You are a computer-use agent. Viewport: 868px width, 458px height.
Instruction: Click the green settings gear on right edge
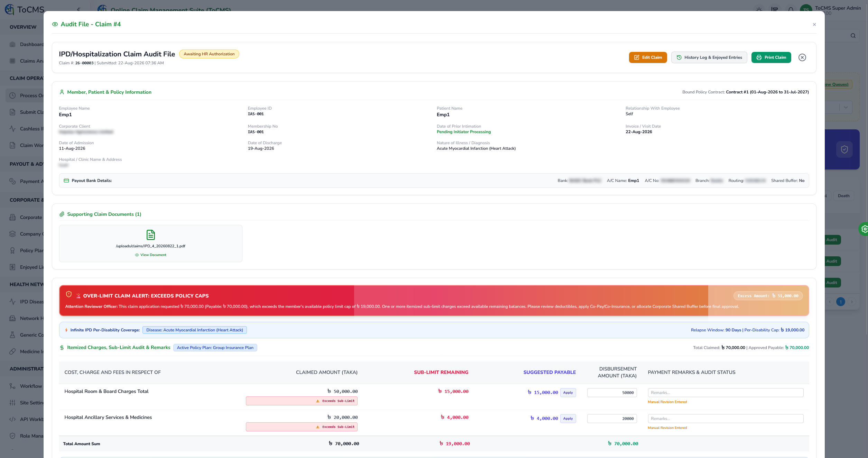tap(864, 229)
